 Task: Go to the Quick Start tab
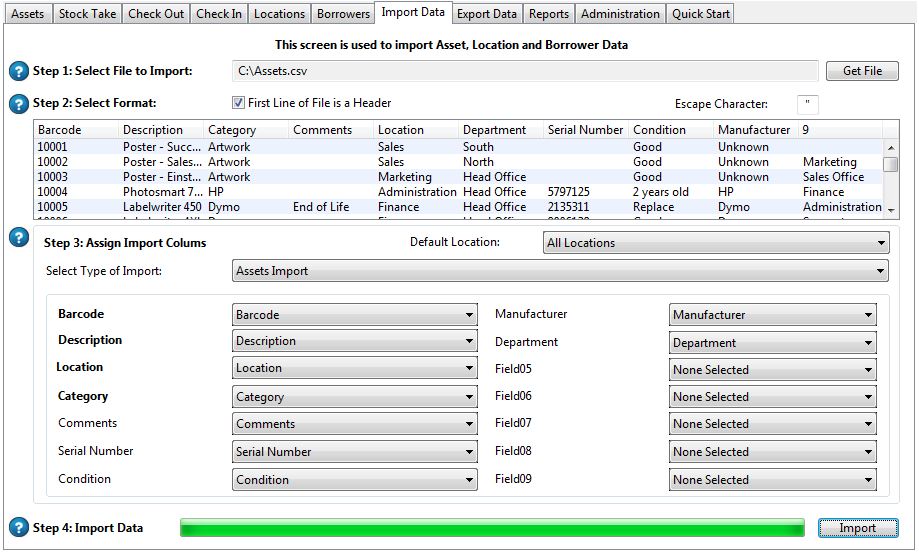tap(701, 14)
